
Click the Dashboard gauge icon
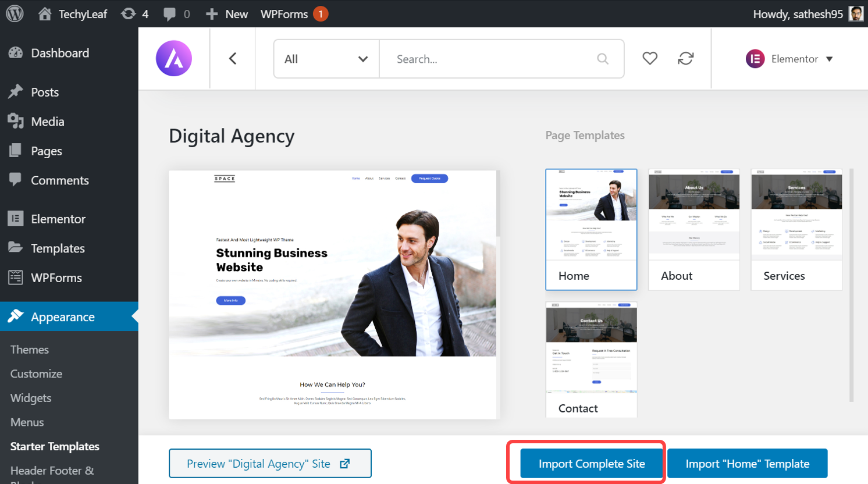click(x=16, y=53)
